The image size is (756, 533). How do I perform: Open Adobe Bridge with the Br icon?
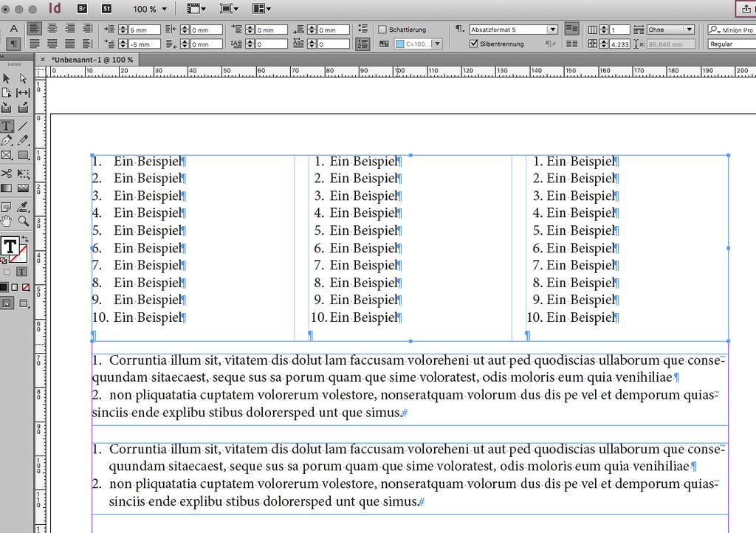[83, 9]
